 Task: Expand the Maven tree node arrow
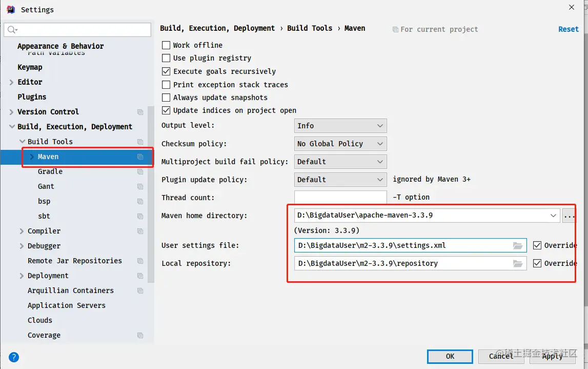[32, 157]
